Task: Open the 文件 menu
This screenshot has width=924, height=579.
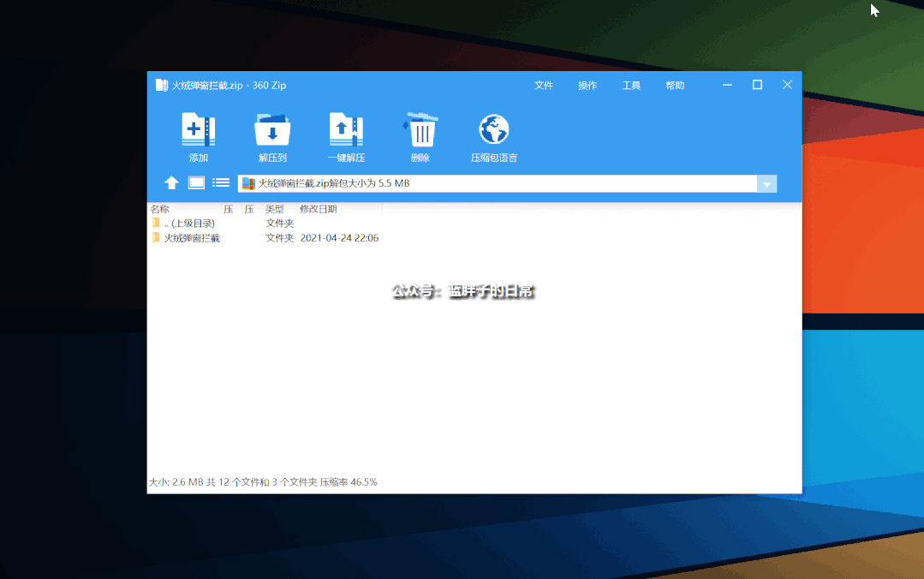Action: coord(544,86)
